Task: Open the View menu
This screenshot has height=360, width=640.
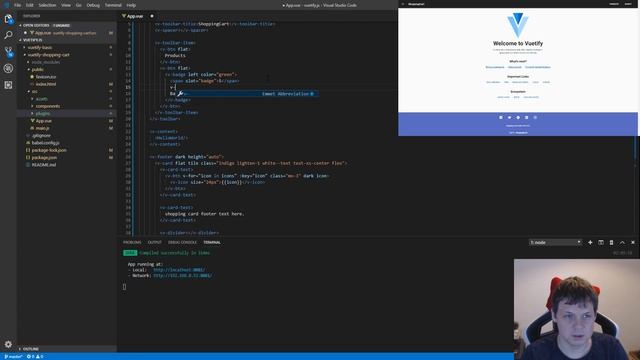Action: tap(66, 5)
